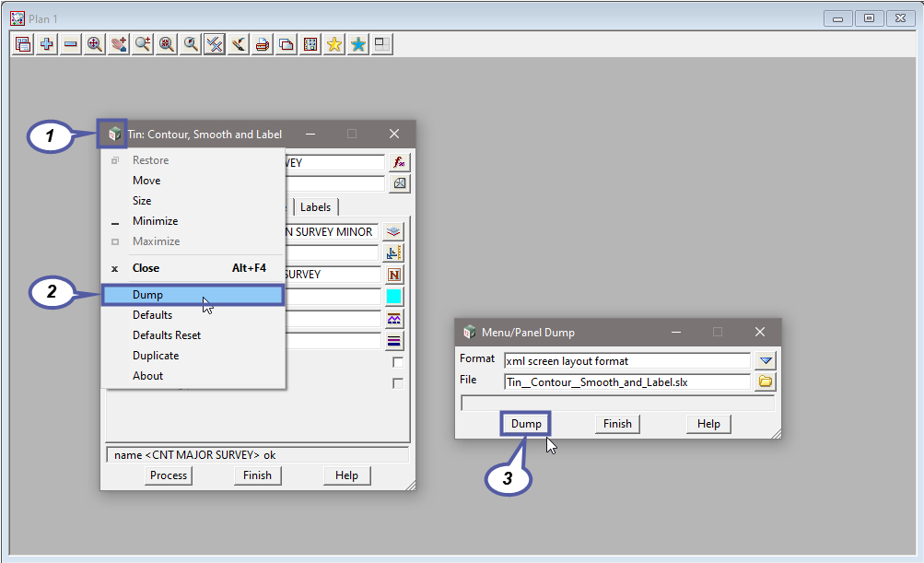Image resolution: width=924 pixels, height=563 pixels.
Task: Click the File name input field
Action: (x=626, y=381)
